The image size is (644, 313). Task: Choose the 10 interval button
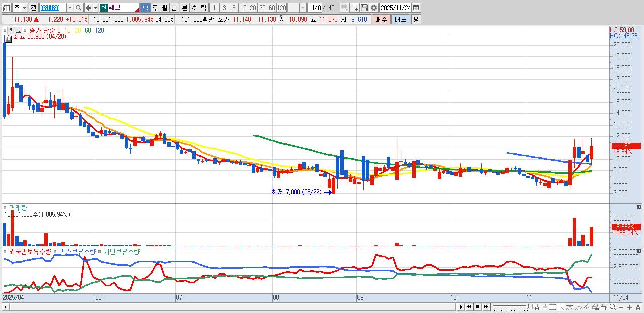point(243,8)
